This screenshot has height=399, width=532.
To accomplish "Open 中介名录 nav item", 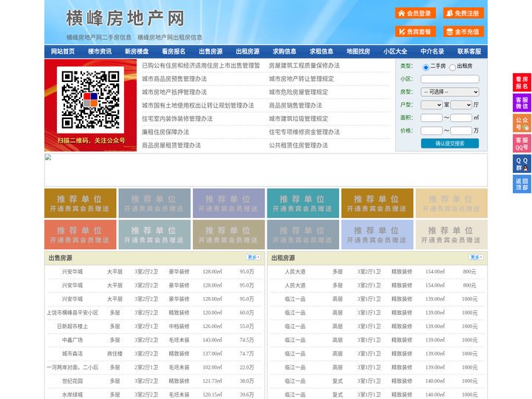I will pyautogui.click(x=432, y=52).
